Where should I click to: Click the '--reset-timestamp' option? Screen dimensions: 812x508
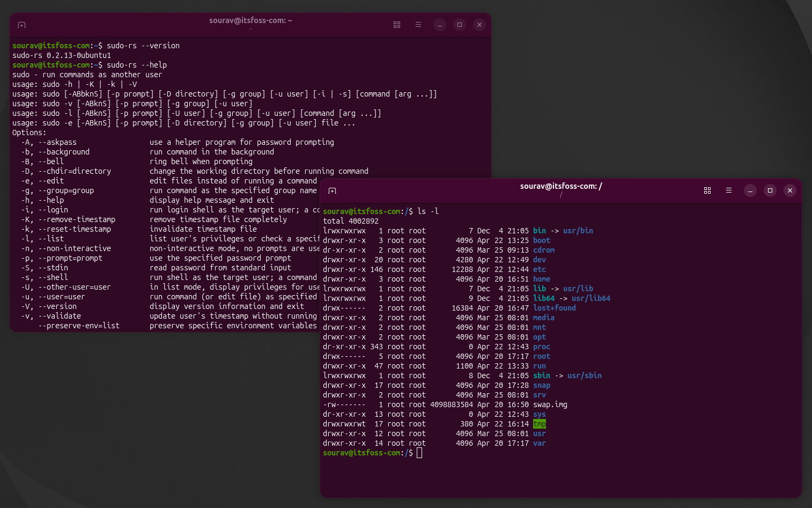(75, 229)
